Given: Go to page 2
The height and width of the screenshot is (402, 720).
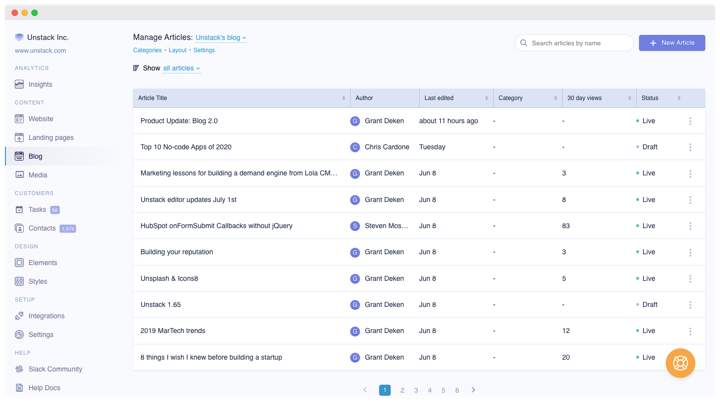Looking at the screenshot, I should point(402,391).
